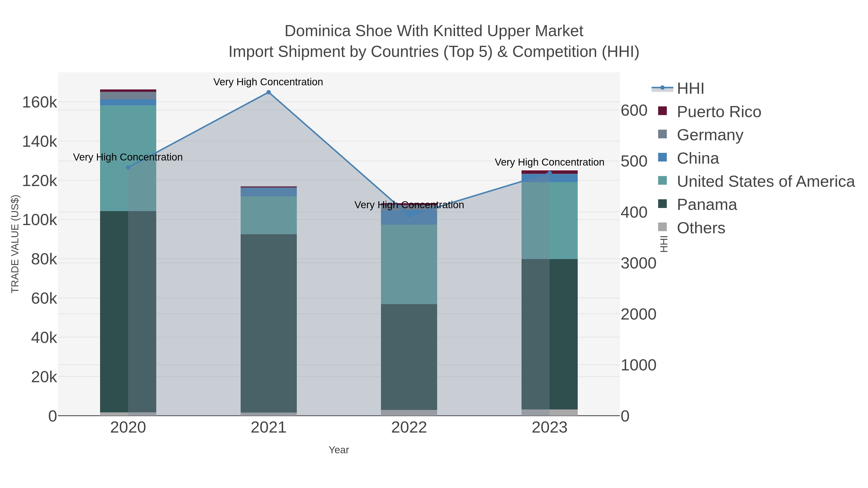Click the Panama segment of 2020 bar
Viewport: 868px width, 488px height.
tap(128, 312)
